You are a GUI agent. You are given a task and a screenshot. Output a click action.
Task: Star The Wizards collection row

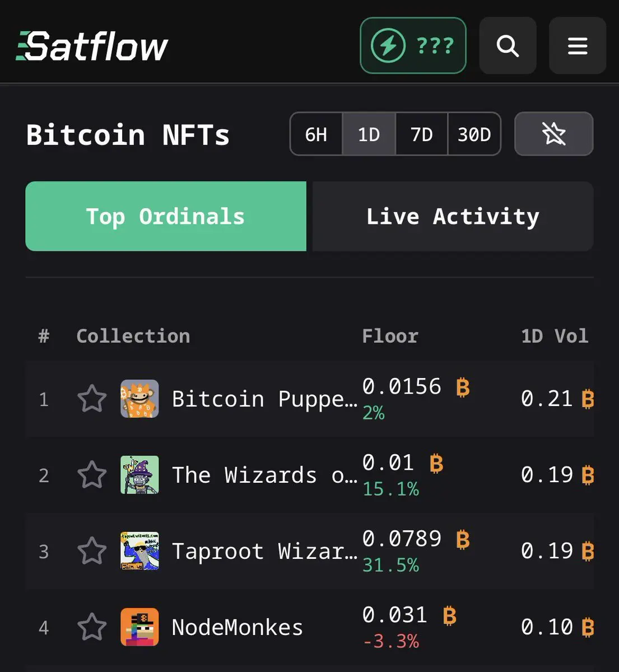[92, 475]
